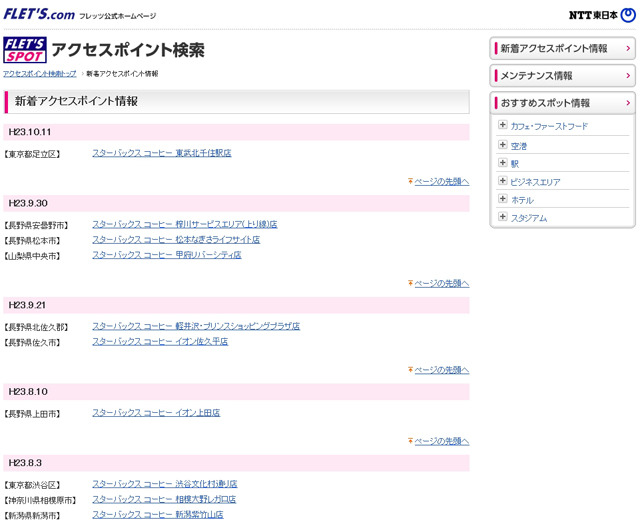Open おすすめスポット情報 sidebar menu
The width and height of the screenshot is (640, 530).
coord(562,102)
